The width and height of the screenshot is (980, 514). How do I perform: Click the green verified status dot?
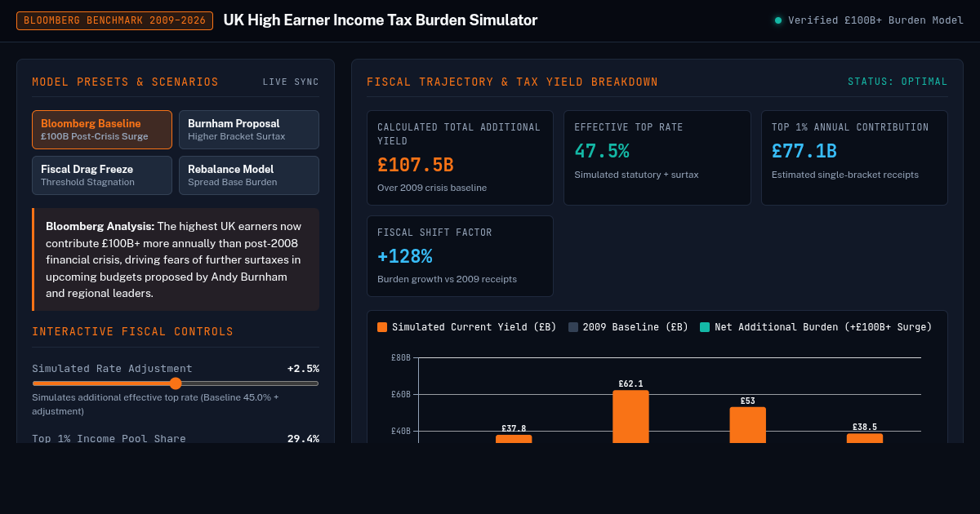tap(778, 20)
